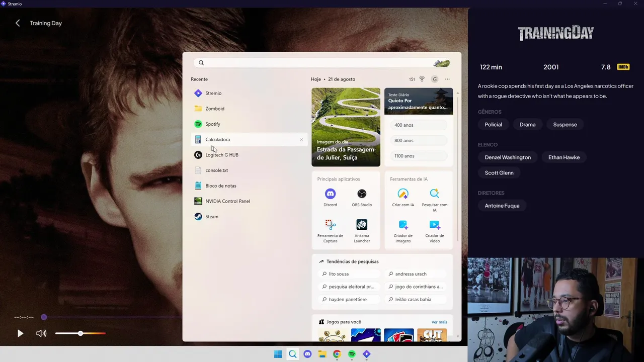The width and height of the screenshot is (644, 362).
Task: Launch Spotify from the recent list
Action: point(249,124)
